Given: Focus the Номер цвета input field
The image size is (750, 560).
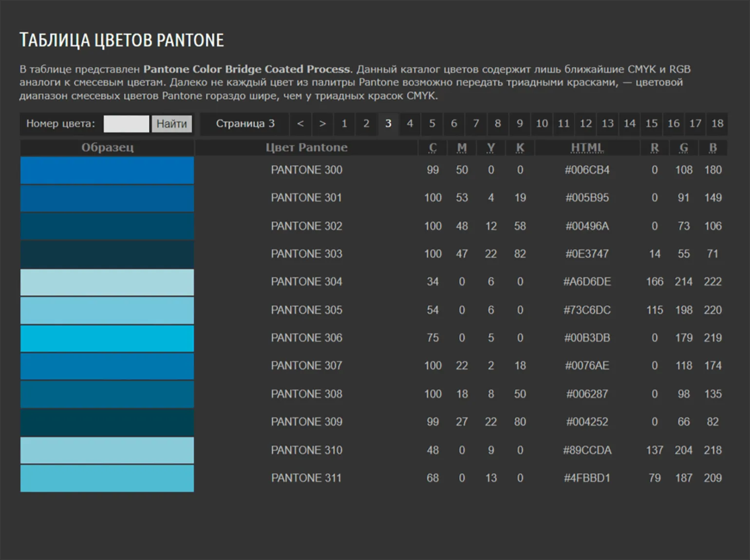Looking at the screenshot, I should [126, 124].
